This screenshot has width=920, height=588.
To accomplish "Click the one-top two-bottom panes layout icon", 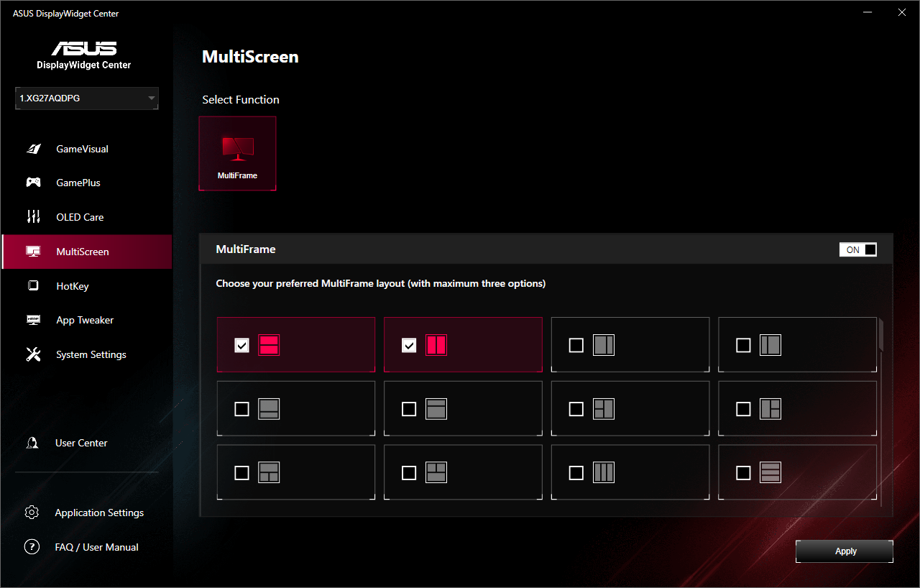I will 269,472.
